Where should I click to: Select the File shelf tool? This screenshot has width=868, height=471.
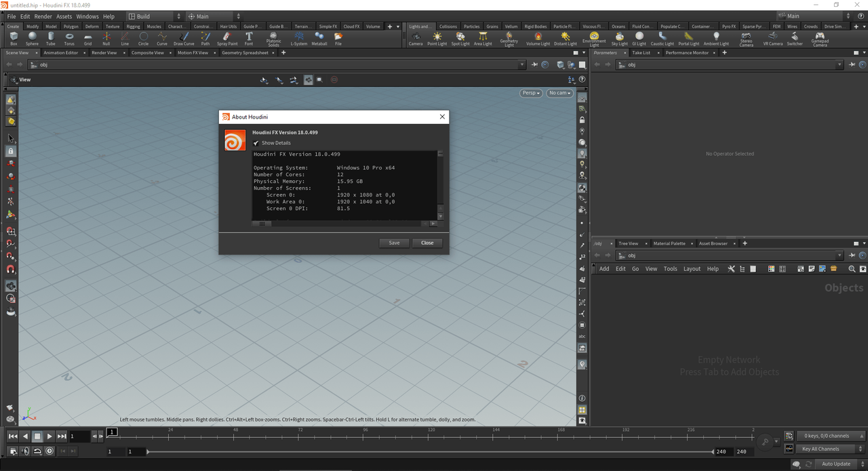(x=338, y=39)
